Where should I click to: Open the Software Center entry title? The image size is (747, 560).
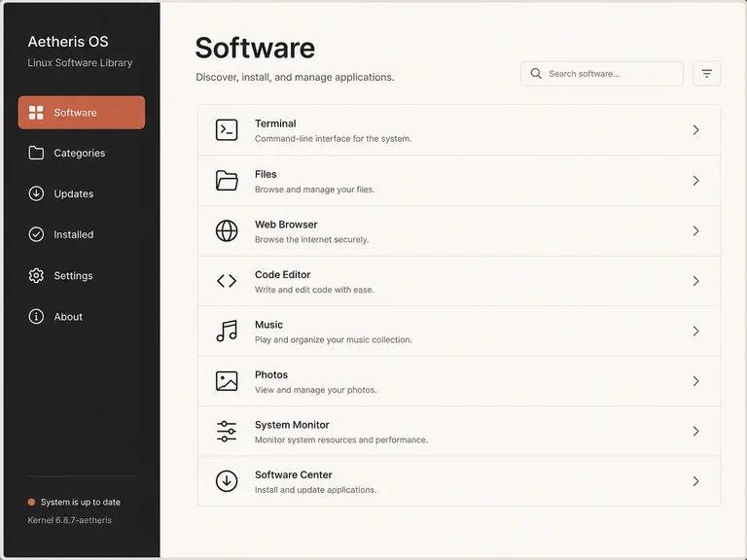294,474
